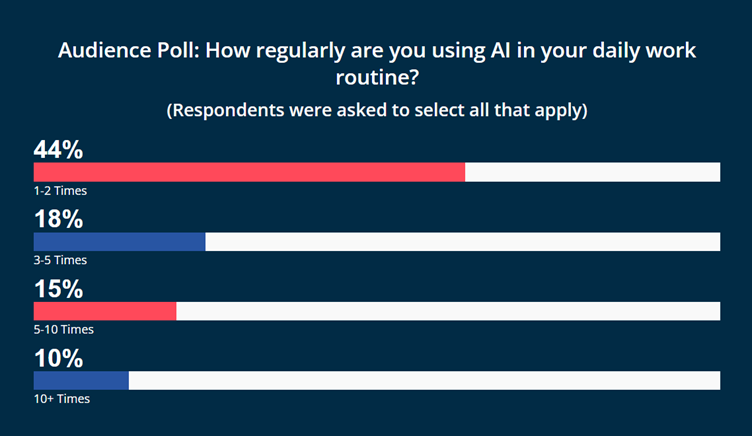Click the 10+ Times label

tap(62, 399)
